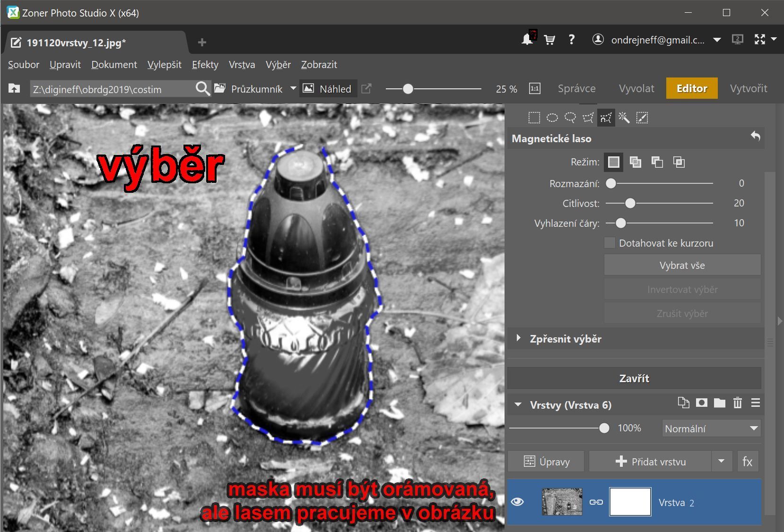This screenshot has height=532, width=784.
Task: Toggle fullscreen mode icon
Action: [759, 40]
